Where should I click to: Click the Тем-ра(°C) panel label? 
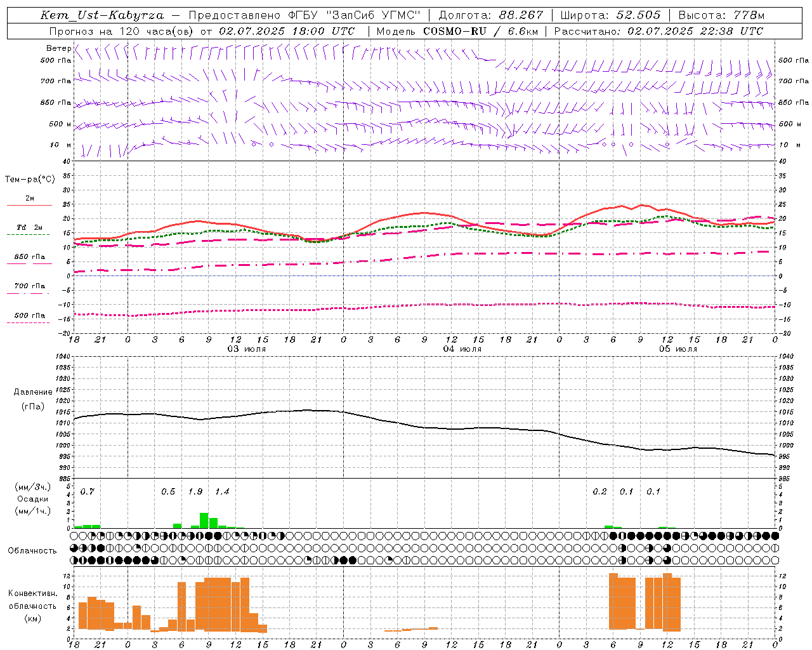[x=30, y=180]
